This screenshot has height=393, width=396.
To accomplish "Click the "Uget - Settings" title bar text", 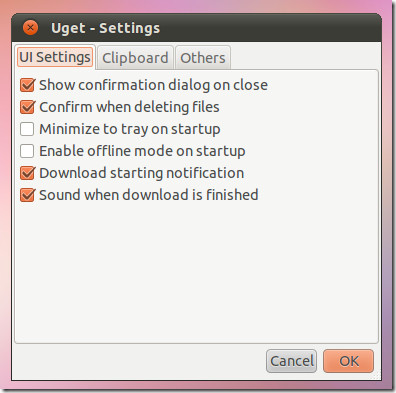I will tap(106, 28).
